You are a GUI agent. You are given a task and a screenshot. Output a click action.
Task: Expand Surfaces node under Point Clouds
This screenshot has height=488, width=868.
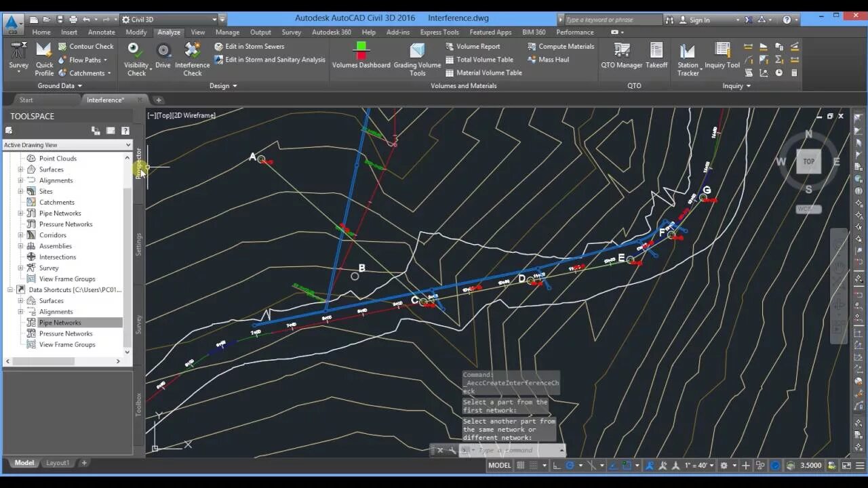(x=20, y=169)
